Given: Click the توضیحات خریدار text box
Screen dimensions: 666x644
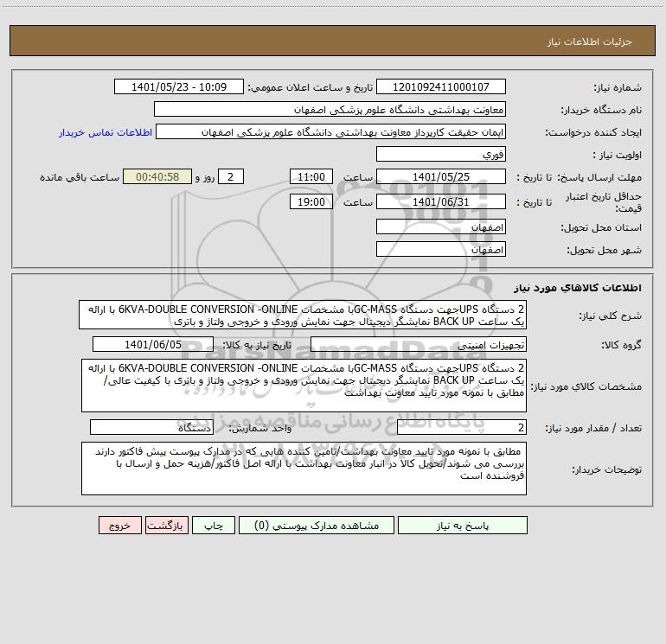Looking at the screenshot, I should click(304, 469).
